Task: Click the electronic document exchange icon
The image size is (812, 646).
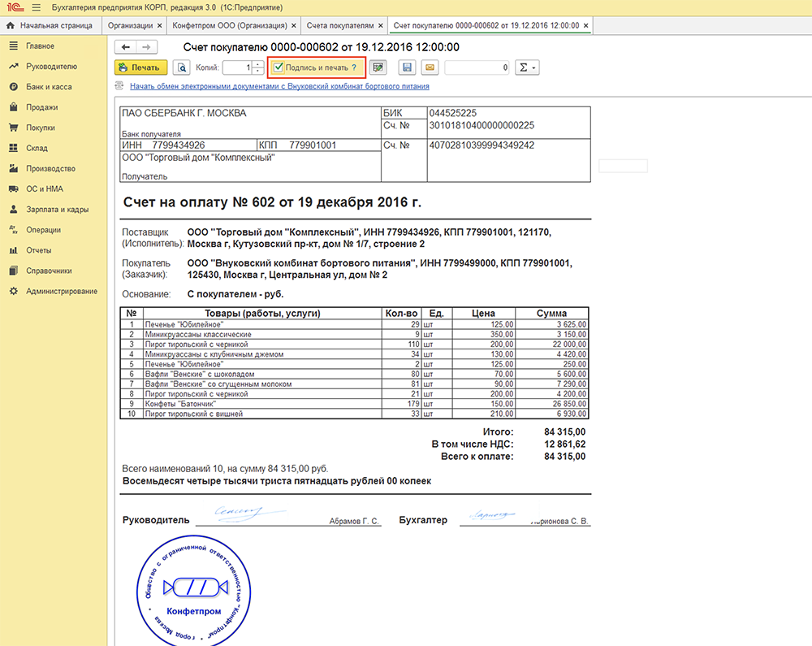Action: [119, 86]
